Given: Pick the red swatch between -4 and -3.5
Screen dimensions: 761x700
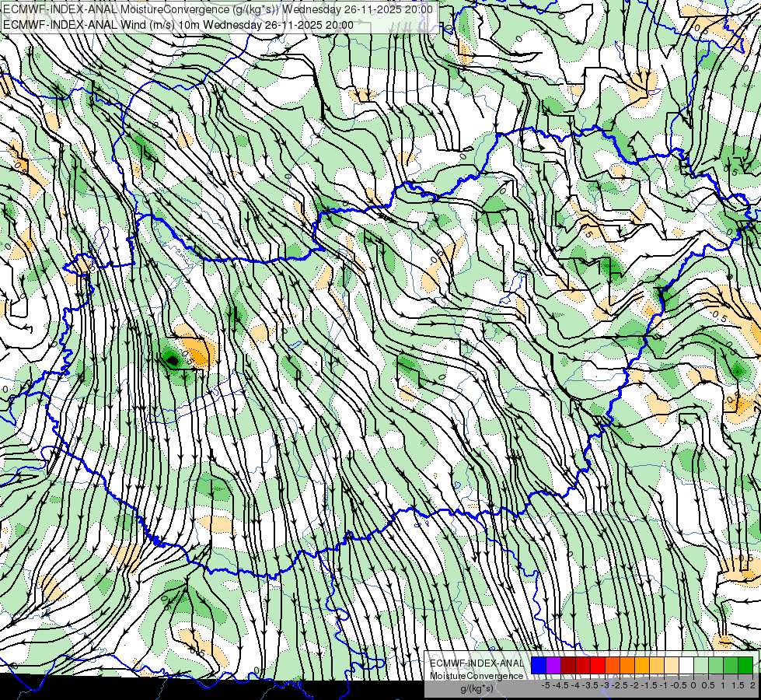Looking at the screenshot, I should coord(583,665).
